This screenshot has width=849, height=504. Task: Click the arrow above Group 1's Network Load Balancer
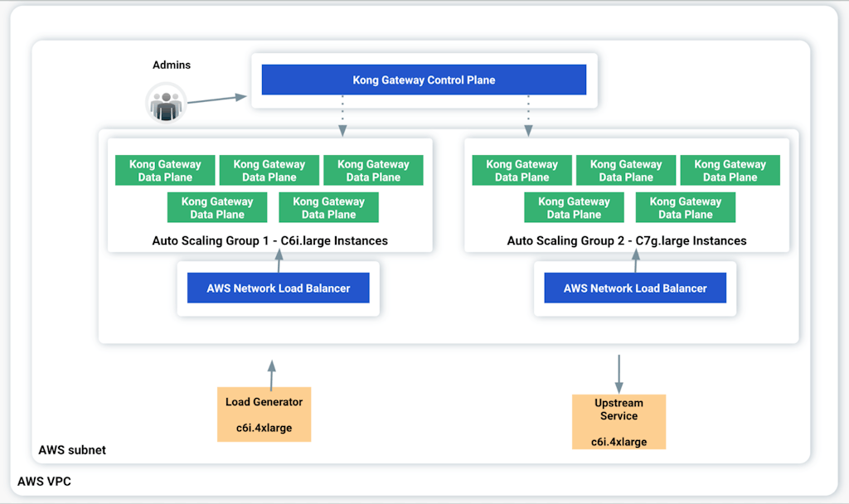(279, 260)
